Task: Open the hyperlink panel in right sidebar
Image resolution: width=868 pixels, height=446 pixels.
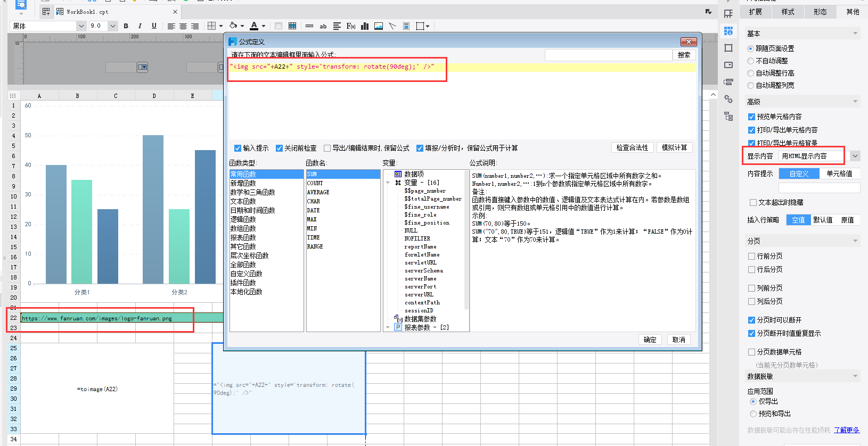Action: point(728,99)
